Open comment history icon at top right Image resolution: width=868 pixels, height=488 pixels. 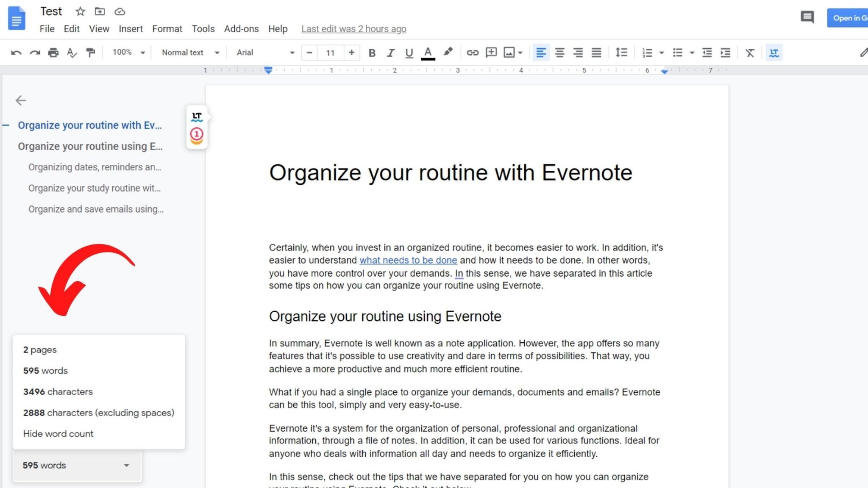click(807, 17)
